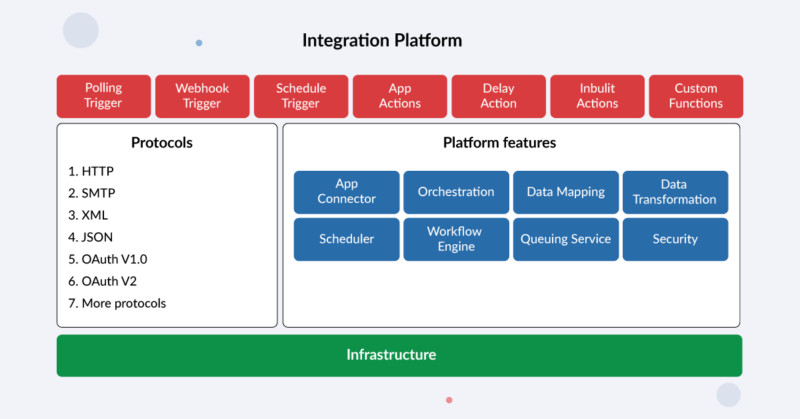Select the Data Transformation block
Image resolution: width=800 pixels, height=419 pixels.
click(x=675, y=192)
